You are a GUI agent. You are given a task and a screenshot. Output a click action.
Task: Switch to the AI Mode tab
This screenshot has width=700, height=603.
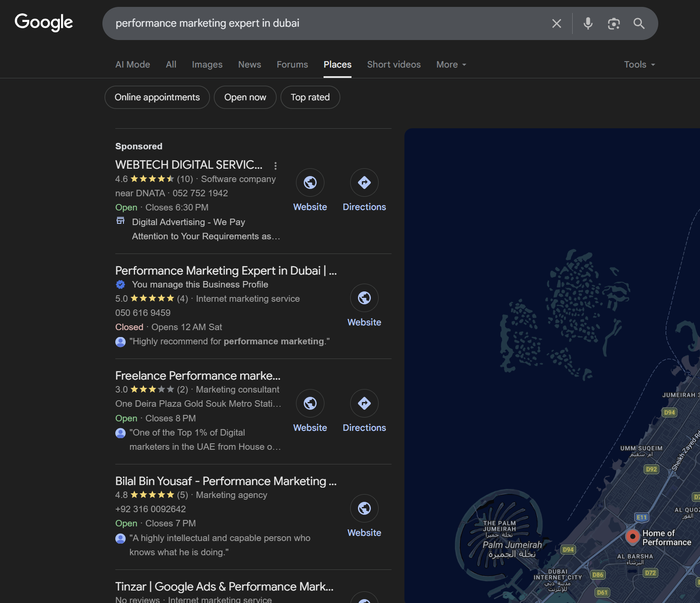pos(133,65)
